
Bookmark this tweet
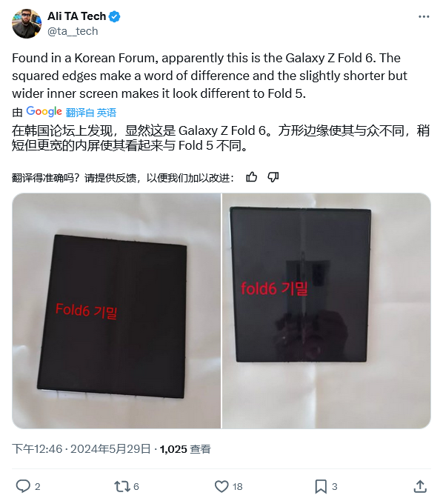pos(321,486)
